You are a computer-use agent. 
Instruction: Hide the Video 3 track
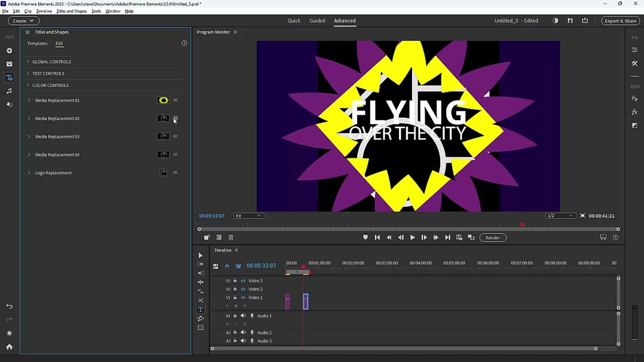(x=243, y=281)
